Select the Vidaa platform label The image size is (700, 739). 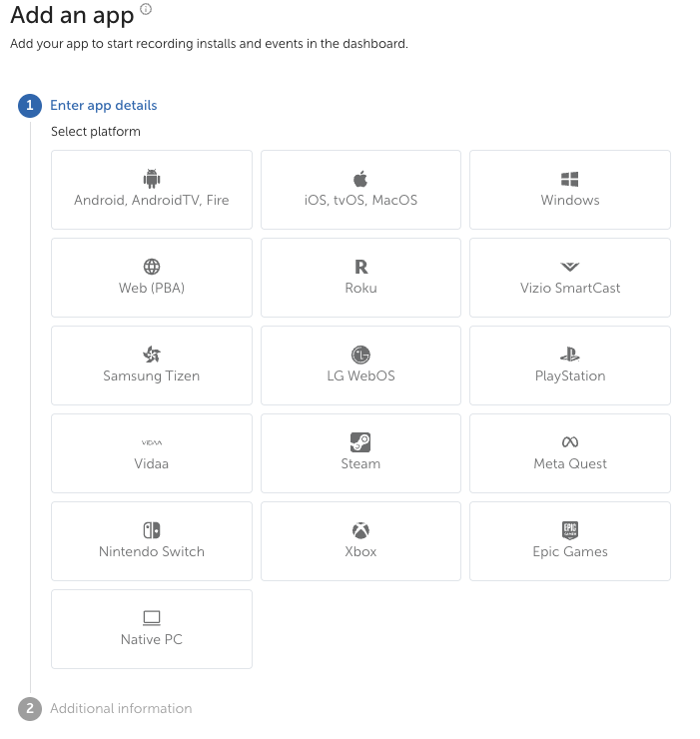[152, 463]
